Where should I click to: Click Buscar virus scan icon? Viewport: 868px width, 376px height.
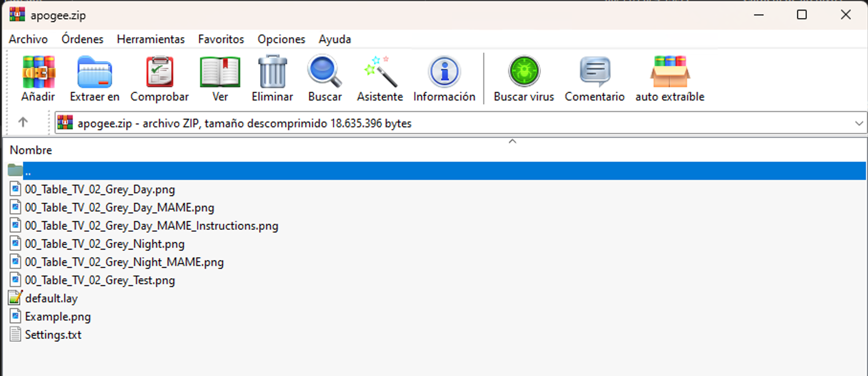click(x=523, y=73)
